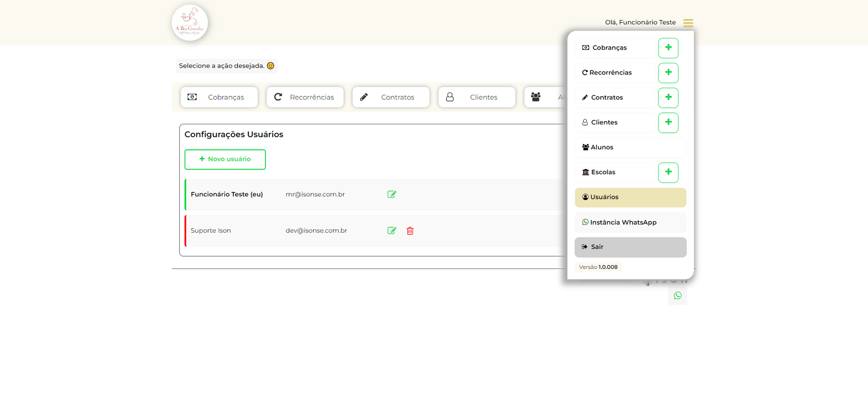868x416 pixels.
Task: Add new Clientes with plus button
Action: (668, 123)
